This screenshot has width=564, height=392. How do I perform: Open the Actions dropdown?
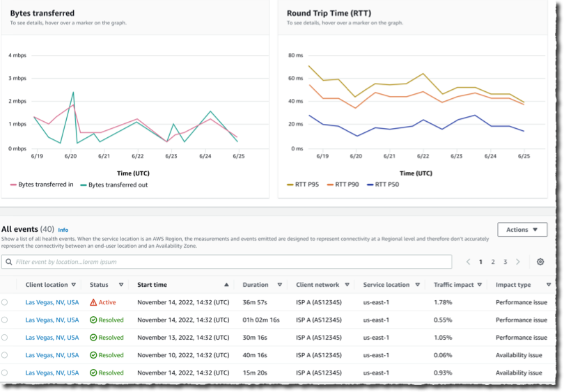tap(522, 230)
